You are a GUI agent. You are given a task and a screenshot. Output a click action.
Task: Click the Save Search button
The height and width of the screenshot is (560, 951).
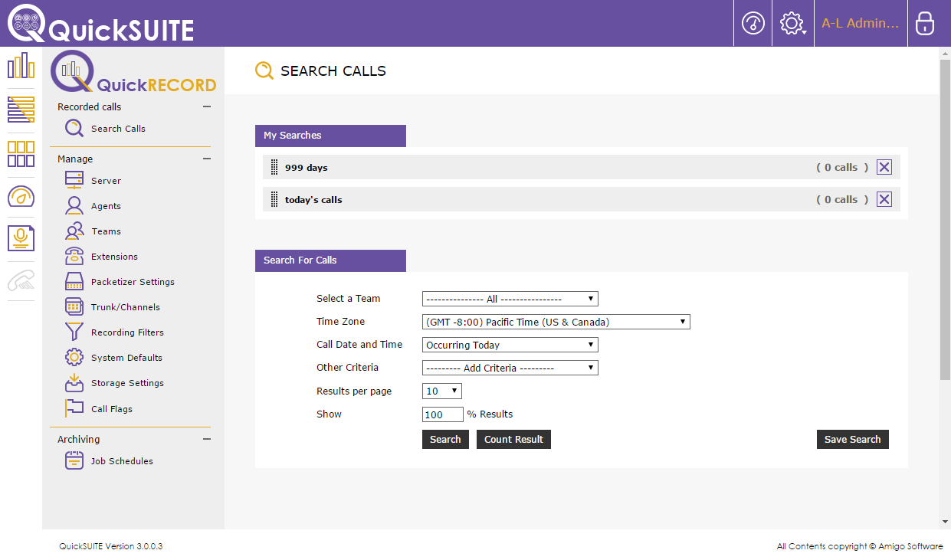point(852,439)
